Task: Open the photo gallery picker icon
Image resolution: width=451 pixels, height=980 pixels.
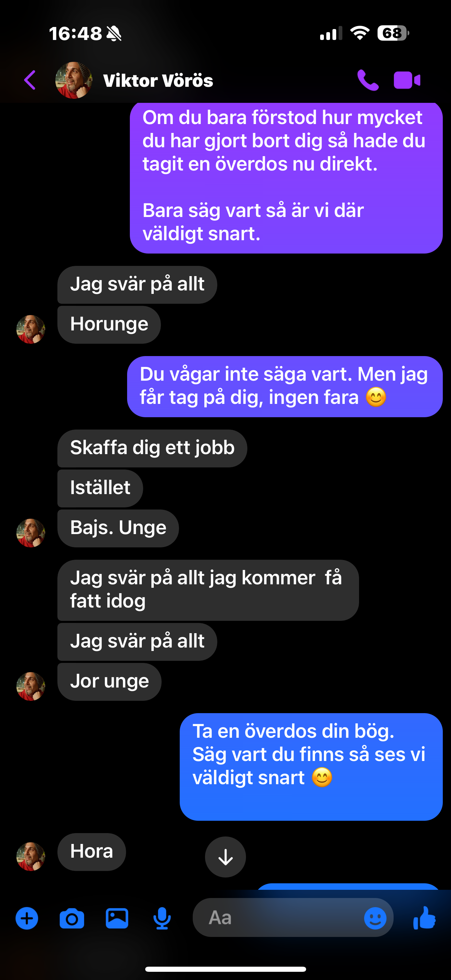Action: 117,918
